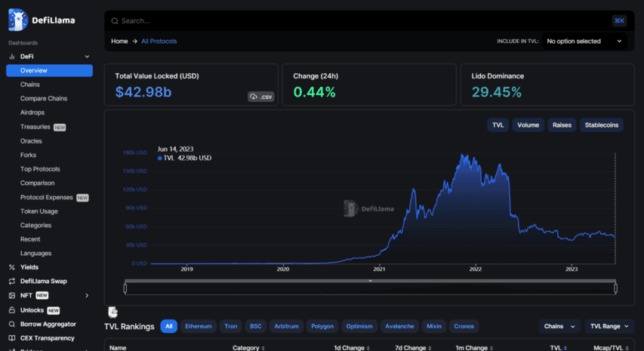Filter rankings by Polygon
The height and width of the screenshot is (351, 644).
pyautogui.click(x=322, y=326)
